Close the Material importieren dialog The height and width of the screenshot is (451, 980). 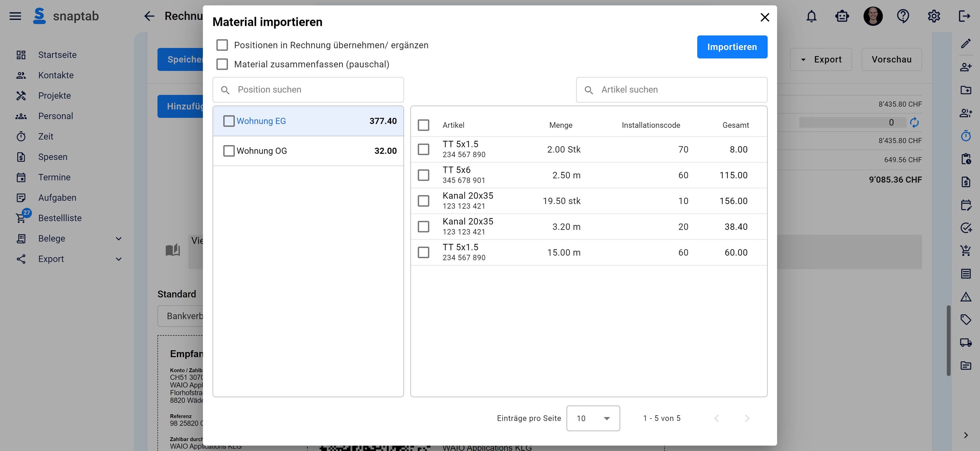[765, 17]
